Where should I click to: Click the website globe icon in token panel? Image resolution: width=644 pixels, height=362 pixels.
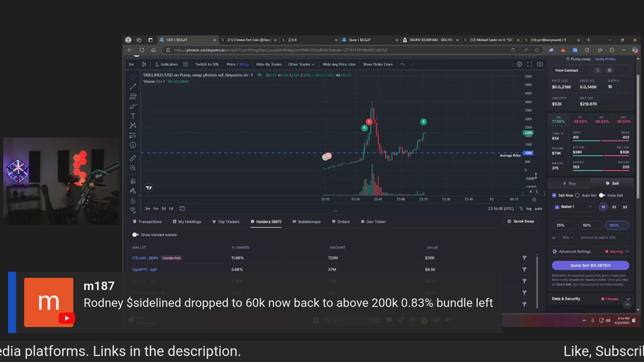coord(609,70)
